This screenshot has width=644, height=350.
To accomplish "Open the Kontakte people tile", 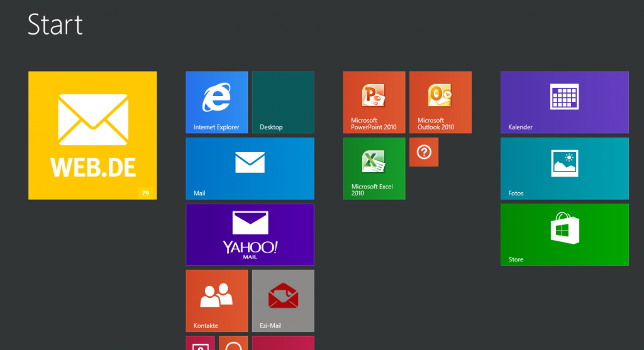I will pyautogui.click(x=216, y=300).
